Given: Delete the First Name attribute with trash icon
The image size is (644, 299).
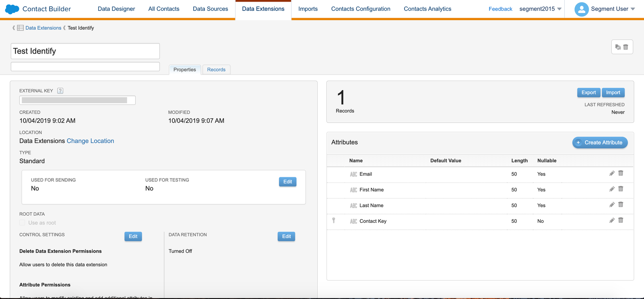Looking at the screenshot, I should click(x=621, y=189).
